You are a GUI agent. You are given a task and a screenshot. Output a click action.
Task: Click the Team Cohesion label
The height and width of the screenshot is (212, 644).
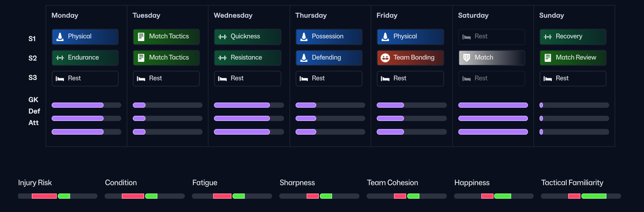click(x=392, y=183)
